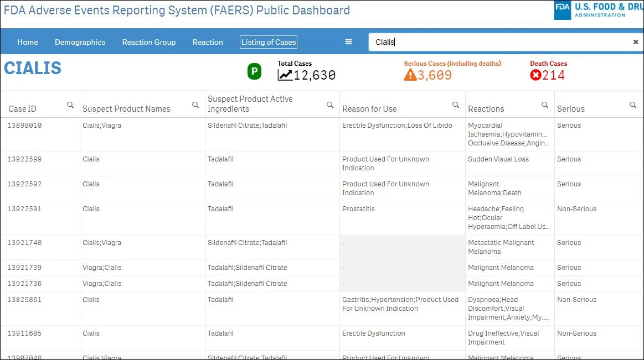Open the Reaction Group tab
Screen dimensions: 644x360
[x=148, y=42]
